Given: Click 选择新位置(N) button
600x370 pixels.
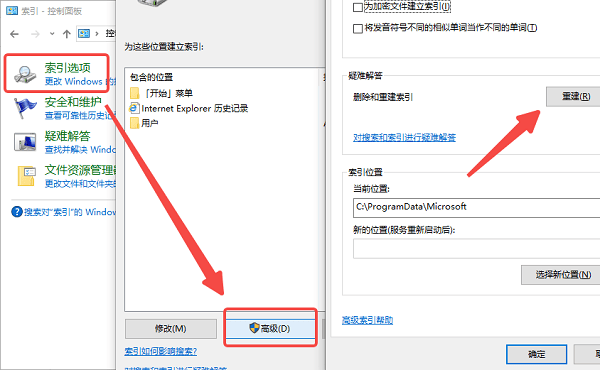Looking at the screenshot, I should tap(561, 274).
